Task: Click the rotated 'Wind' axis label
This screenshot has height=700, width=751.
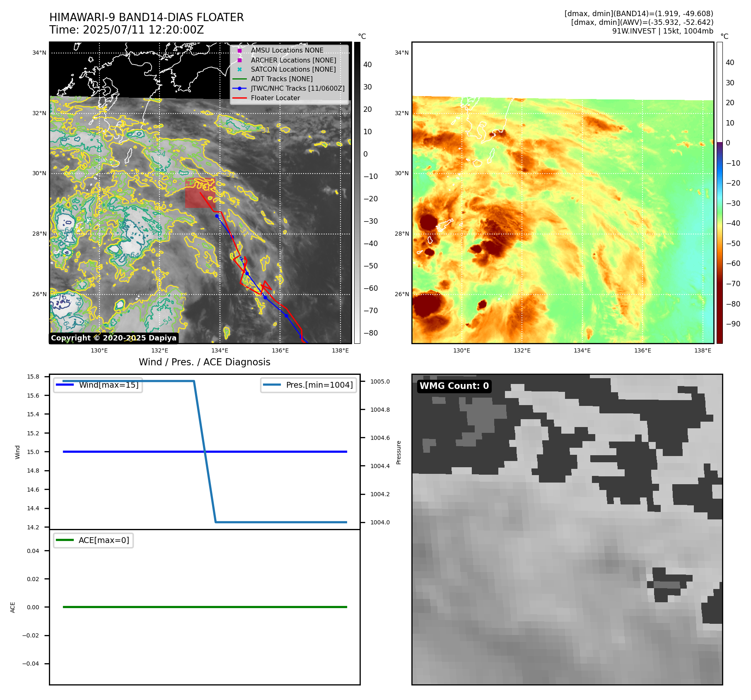Action: coord(17,452)
